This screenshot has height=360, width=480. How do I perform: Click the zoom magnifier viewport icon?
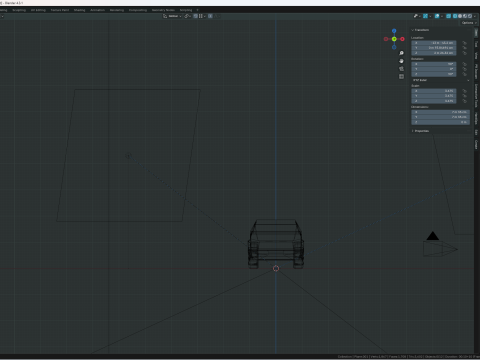(x=401, y=53)
